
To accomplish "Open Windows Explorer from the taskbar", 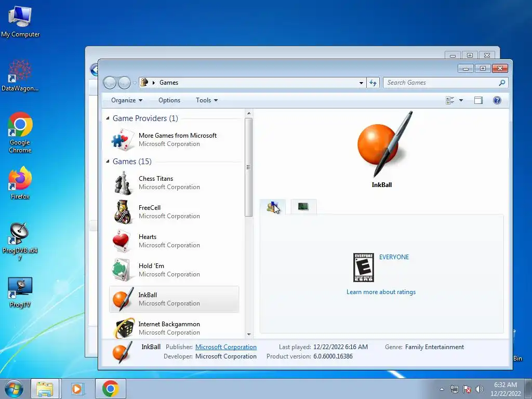I will (45, 389).
